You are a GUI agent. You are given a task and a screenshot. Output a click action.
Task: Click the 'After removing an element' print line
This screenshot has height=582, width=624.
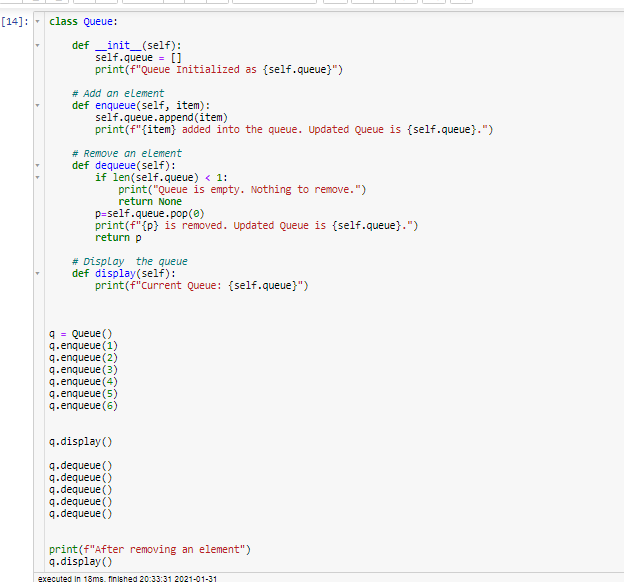pyautogui.click(x=150, y=550)
